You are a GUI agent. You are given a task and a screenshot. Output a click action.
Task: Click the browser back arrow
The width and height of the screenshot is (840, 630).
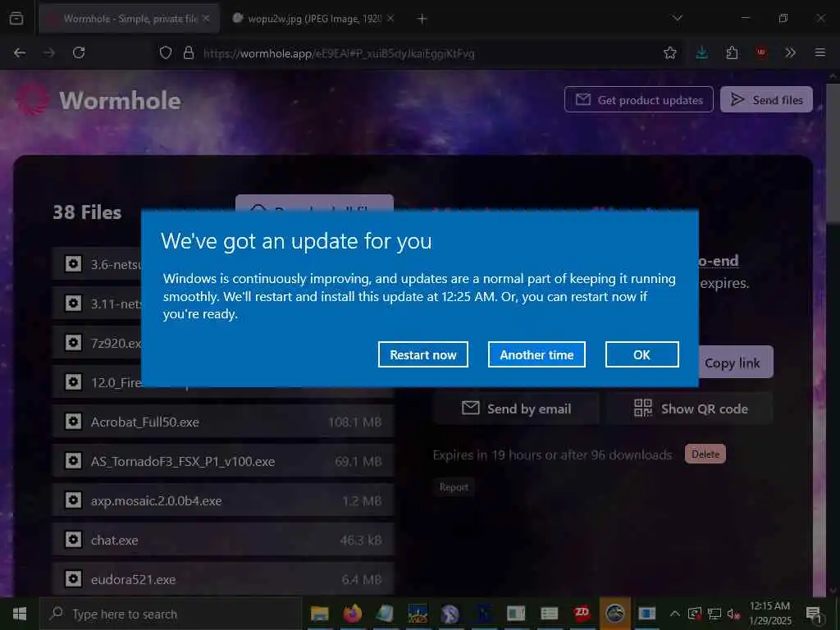pos(20,53)
